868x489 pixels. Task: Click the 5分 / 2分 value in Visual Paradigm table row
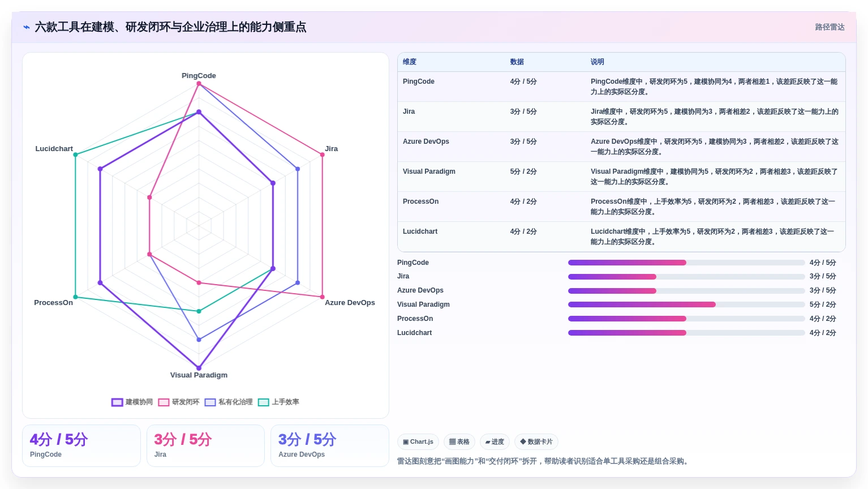[523, 171]
